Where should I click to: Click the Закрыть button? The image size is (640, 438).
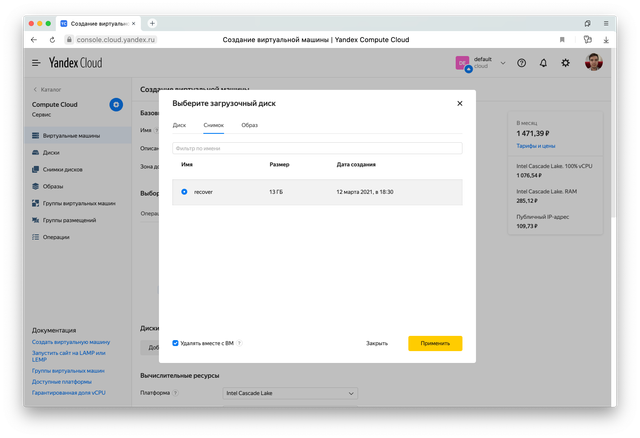(x=377, y=343)
